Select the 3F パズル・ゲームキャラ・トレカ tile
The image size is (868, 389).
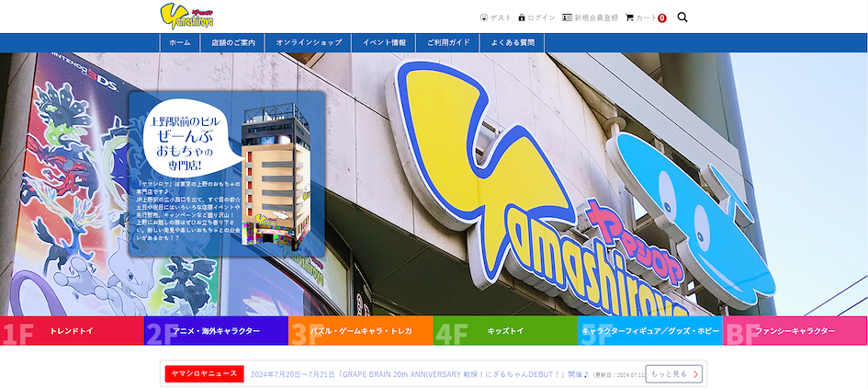tap(361, 331)
